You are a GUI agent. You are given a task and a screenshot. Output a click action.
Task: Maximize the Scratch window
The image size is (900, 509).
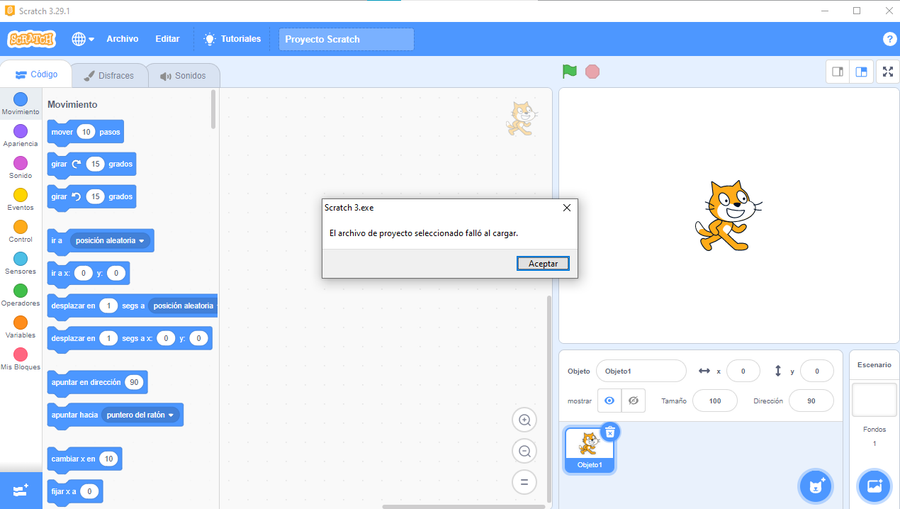pyautogui.click(x=856, y=11)
